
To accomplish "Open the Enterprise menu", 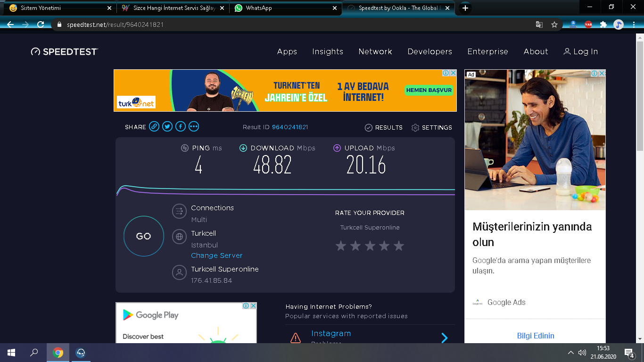I will tap(488, 51).
